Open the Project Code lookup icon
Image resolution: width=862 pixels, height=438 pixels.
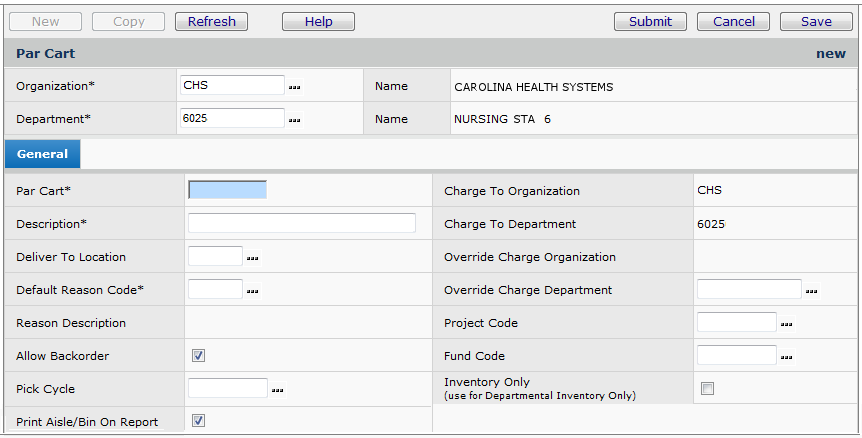click(787, 324)
